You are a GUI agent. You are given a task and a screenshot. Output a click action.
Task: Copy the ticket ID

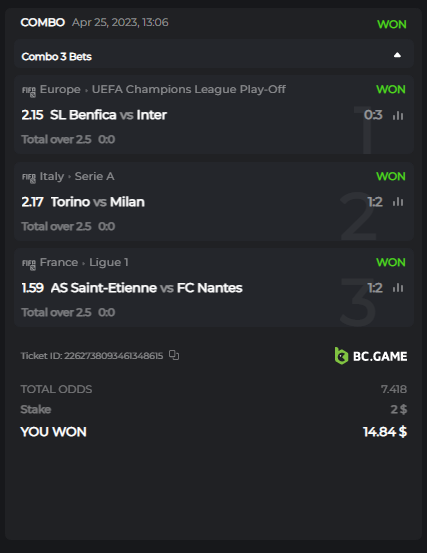point(174,355)
